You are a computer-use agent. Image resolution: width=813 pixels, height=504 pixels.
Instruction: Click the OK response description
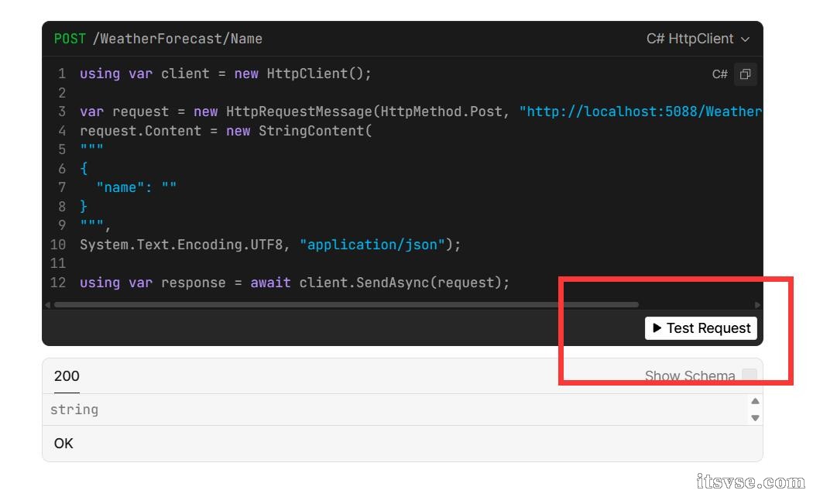[x=63, y=444]
